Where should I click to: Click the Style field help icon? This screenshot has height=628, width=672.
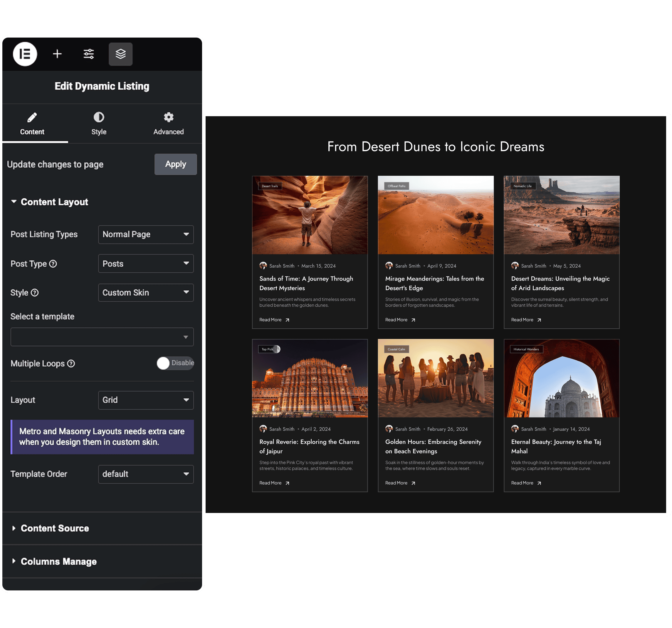pyautogui.click(x=35, y=293)
